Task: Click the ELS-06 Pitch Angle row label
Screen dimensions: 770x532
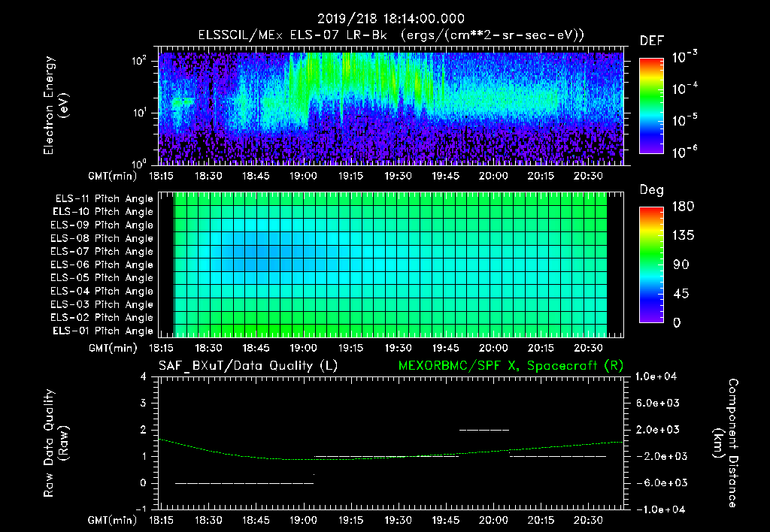Action: coord(102,264)
